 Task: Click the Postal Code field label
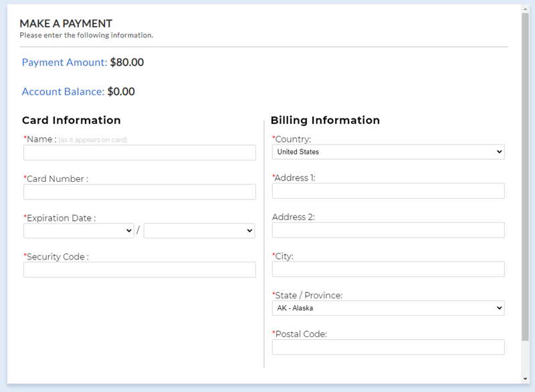(x=300, y=334)
